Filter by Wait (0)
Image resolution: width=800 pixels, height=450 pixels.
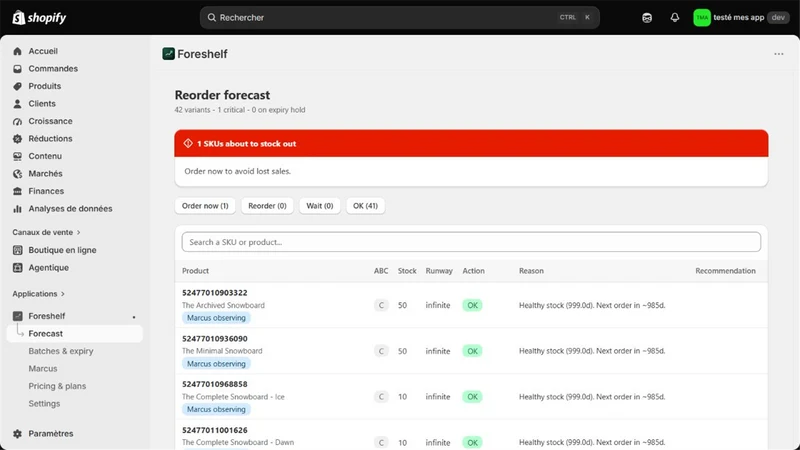tap(319, 206)
